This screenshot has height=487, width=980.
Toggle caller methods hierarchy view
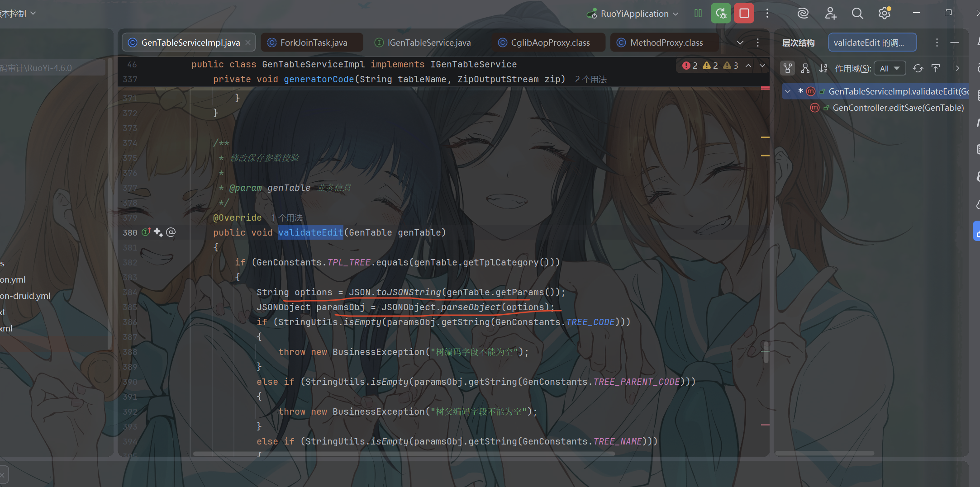[x=788, y=68]
